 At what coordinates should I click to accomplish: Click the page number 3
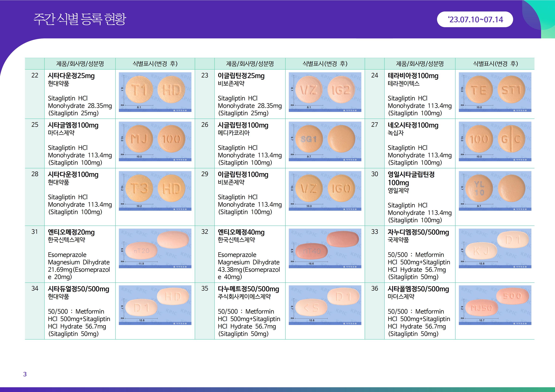click(25, 374)
